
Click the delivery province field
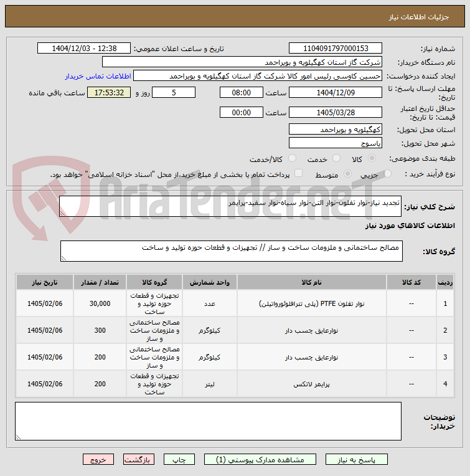tap(336, 130)
